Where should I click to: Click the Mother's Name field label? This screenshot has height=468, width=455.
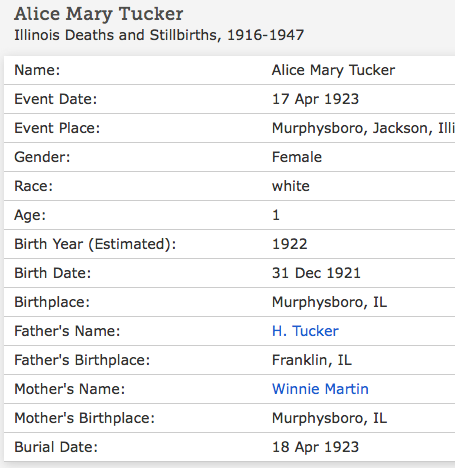click(x=69, y=389)
